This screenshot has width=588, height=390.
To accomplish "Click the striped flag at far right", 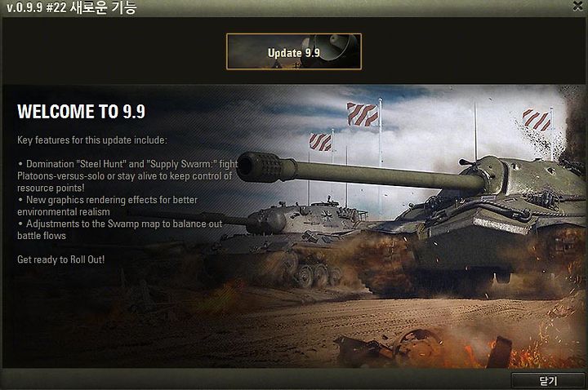I will [x=537, y=119].
